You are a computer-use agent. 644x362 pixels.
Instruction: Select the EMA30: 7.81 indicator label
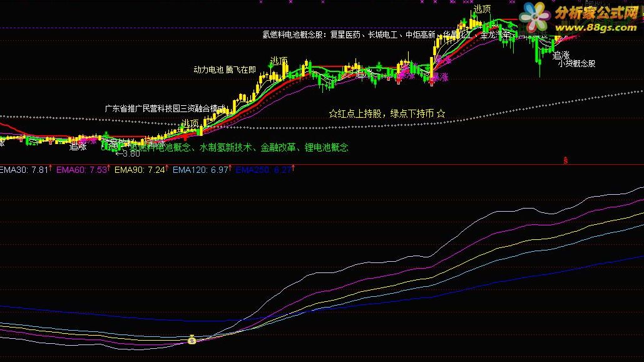click(x=24, y=170)
